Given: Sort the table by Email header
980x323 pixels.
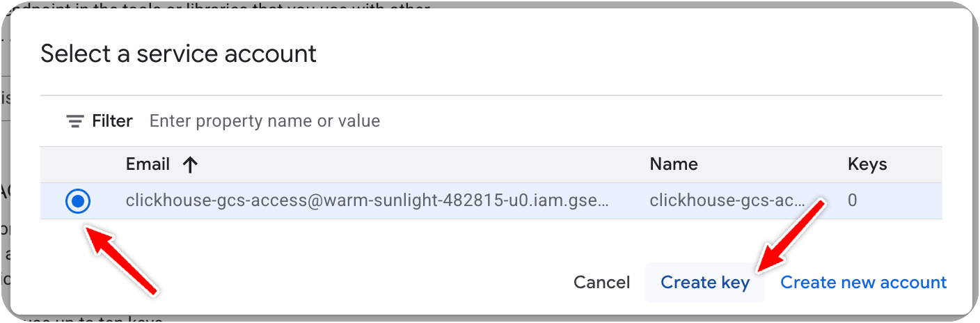Looking at the screenshot, I should (148, 164).
